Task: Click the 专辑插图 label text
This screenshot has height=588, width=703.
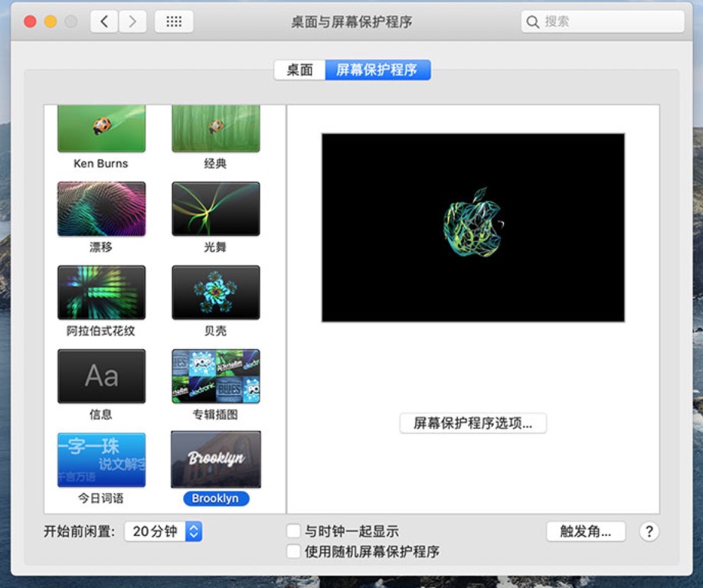Action: click(x=215, y=414)
